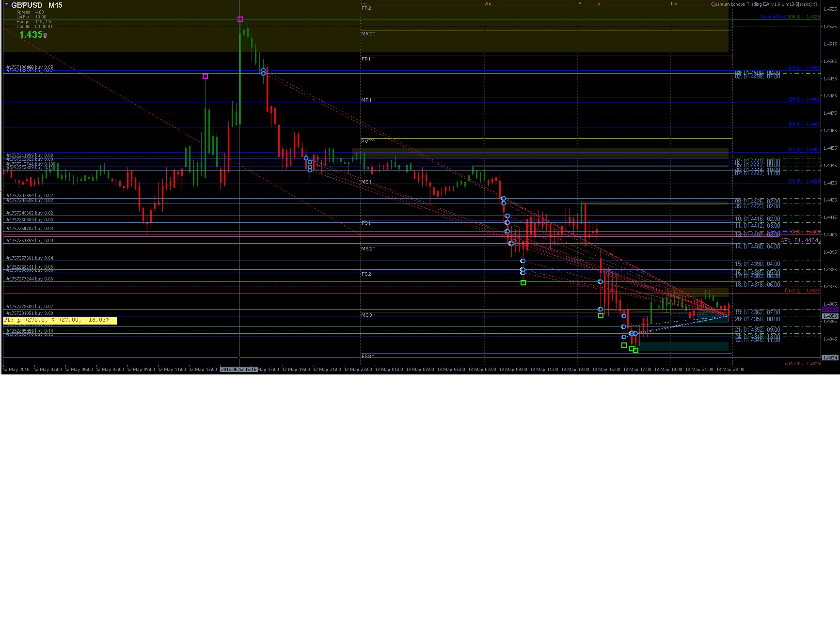Click the large green bid price 1.4358

(x=33, y=35)
